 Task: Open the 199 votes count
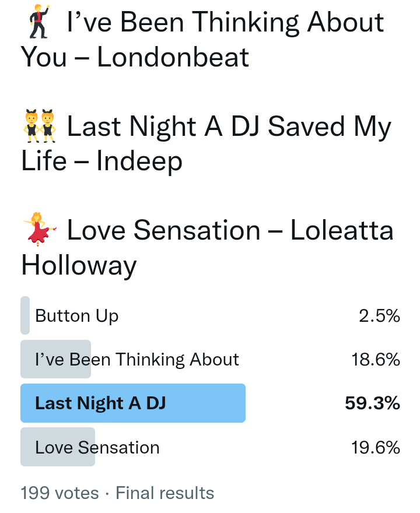(60, 493)
